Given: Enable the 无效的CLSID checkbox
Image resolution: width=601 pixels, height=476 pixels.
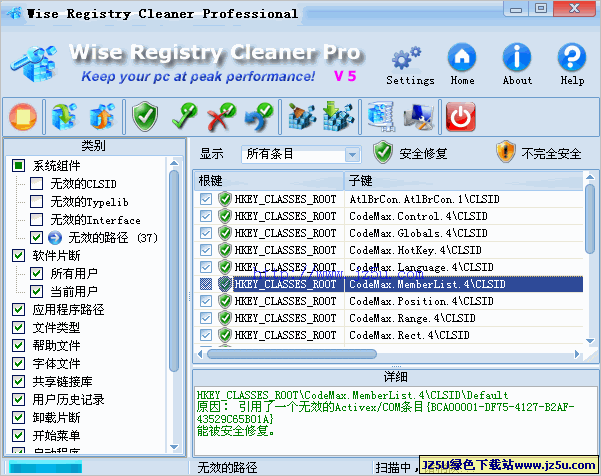Looking at the screenshot, I should 36,184.
